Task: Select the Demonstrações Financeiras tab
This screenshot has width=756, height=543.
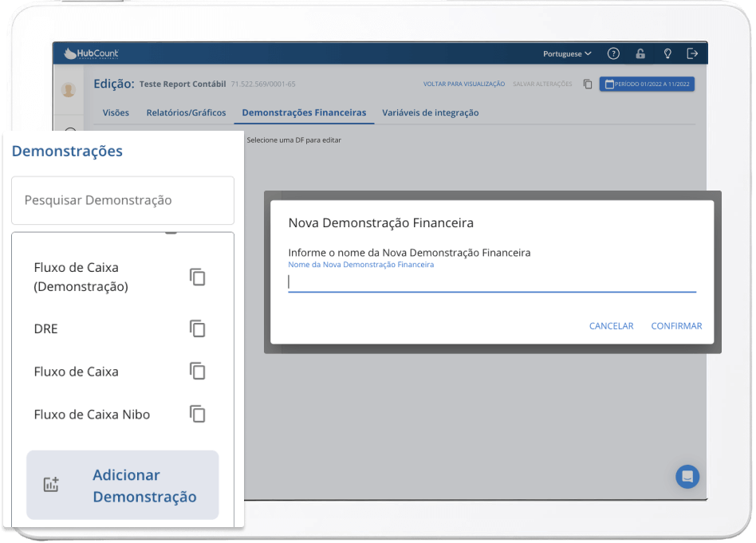Action: [304, 113]
